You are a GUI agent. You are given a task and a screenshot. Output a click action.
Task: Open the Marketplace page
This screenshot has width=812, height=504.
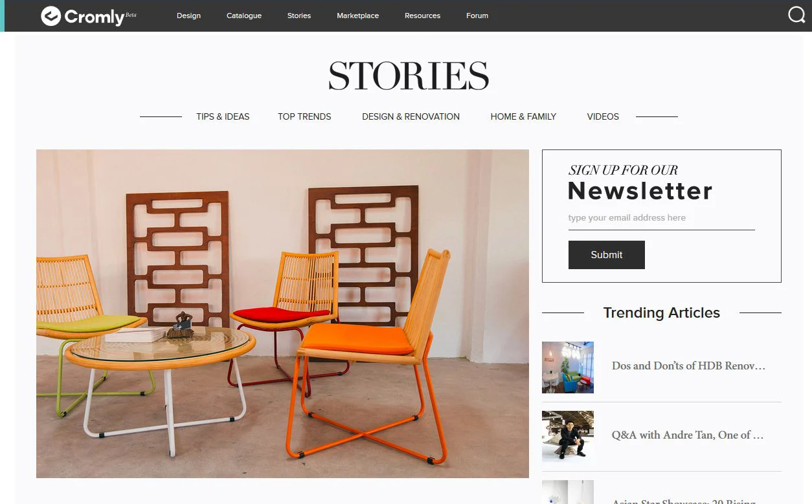[x=358, y=16]
